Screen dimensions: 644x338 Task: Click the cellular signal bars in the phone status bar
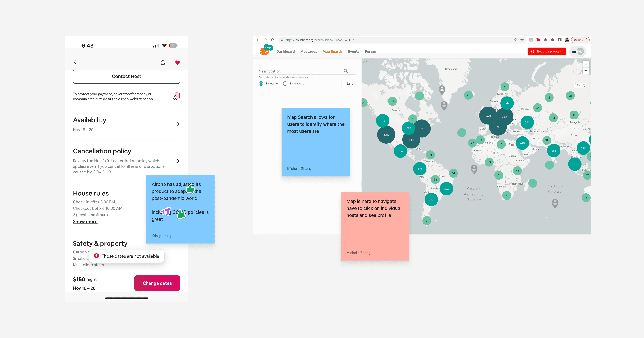(x=156, y=46)
